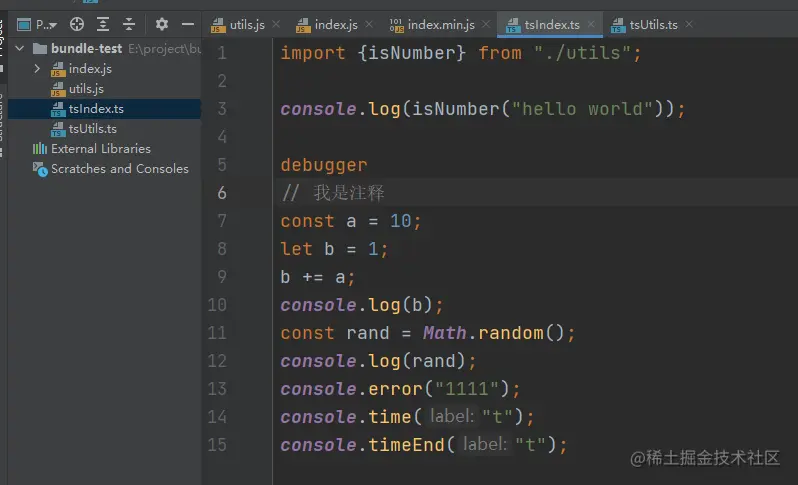Close the index.min.js tab
This screenshot has height=485, width=798.
pyautogui.click(x=486, y=24)
